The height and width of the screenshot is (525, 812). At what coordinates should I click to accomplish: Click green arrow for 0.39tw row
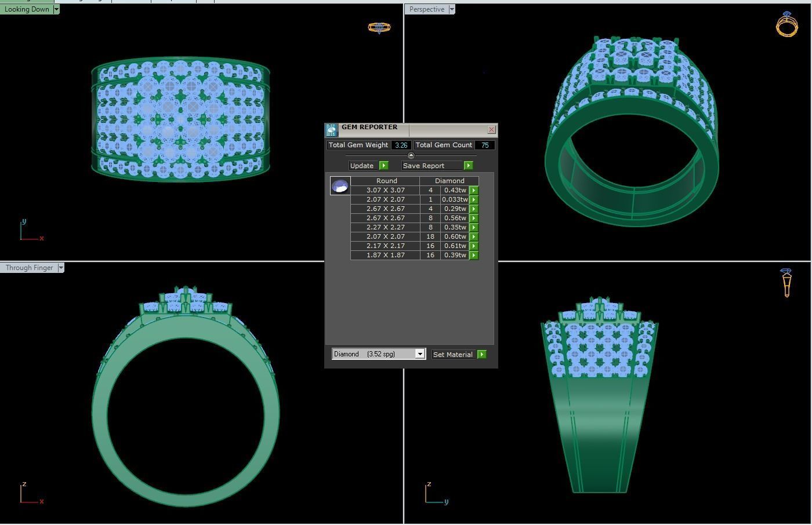tap(474, 255)
